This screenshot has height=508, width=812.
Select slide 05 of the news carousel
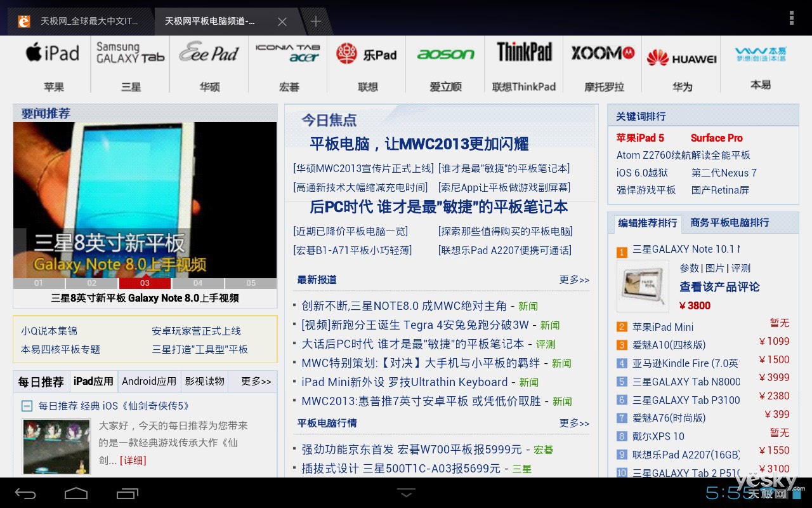251,283
